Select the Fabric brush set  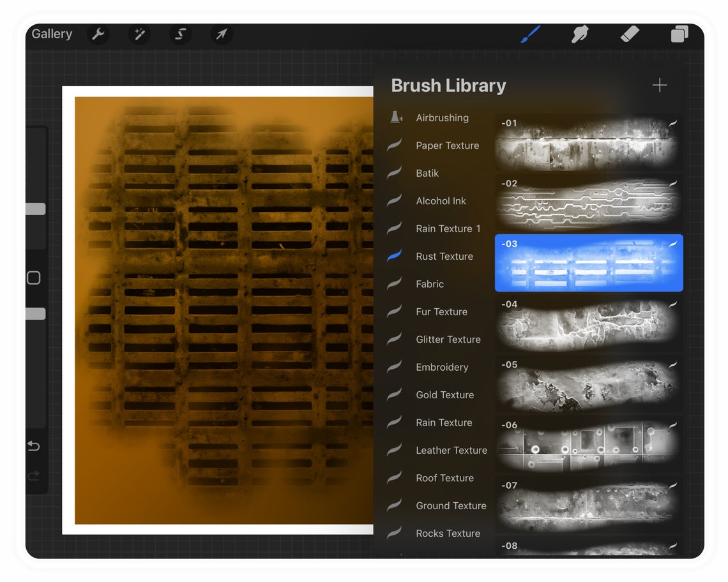430,283
